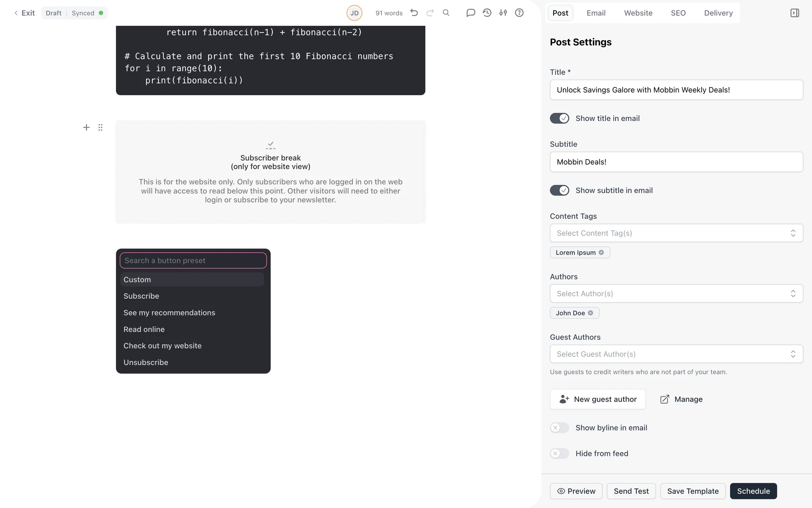Click the Schedule button

point(753,491)
